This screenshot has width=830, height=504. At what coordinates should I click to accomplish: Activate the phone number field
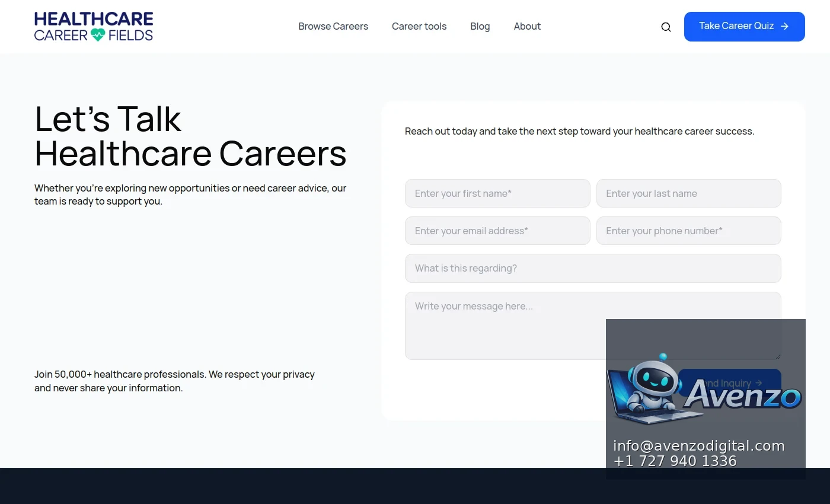(689, 231)
